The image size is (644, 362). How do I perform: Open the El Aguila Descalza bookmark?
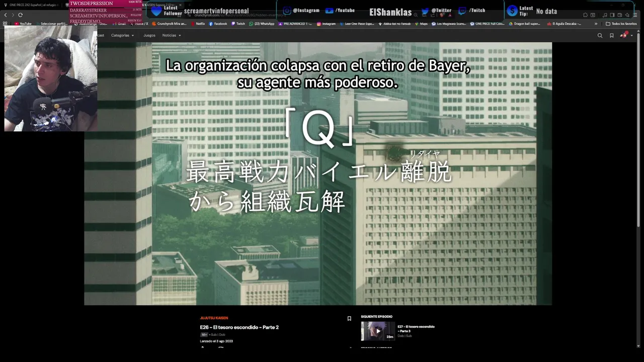(x=564, y=24)
